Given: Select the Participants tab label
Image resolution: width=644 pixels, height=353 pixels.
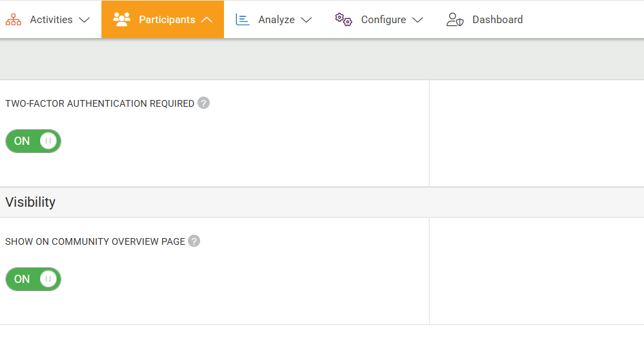Looking at the screenshot, I should click(167, 20).
